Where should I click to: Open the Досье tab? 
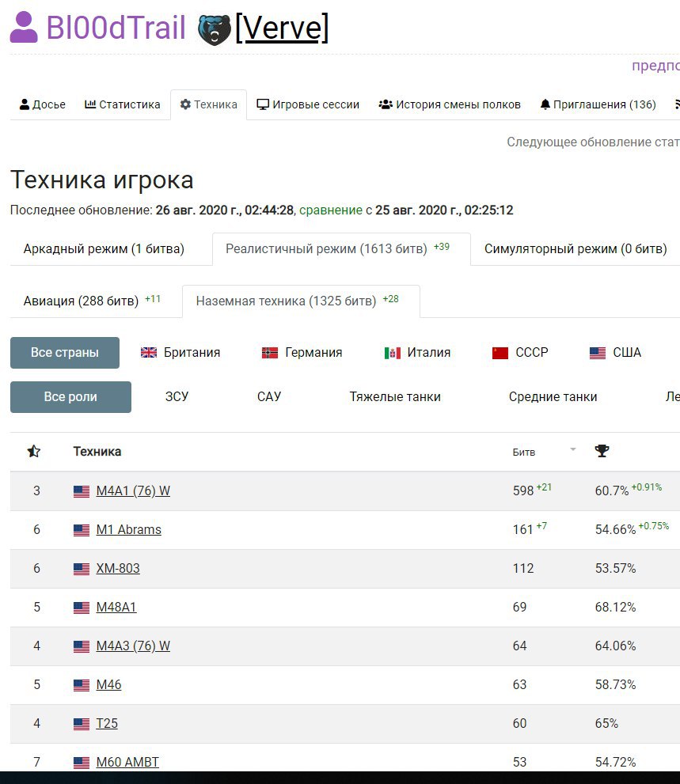coord(43,104)
